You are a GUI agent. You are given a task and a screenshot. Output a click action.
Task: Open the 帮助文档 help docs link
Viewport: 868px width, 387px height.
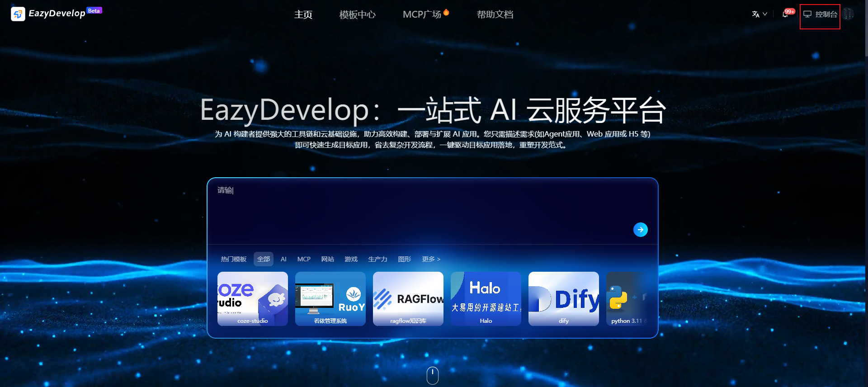495,14
